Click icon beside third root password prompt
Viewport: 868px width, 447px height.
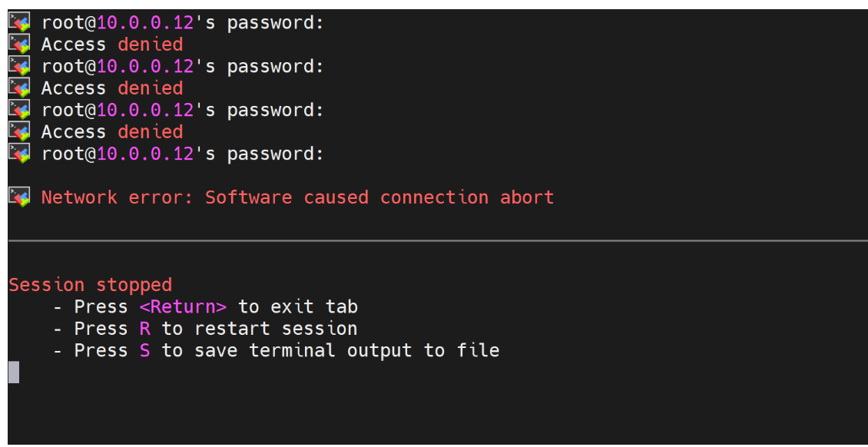[20, 111]
